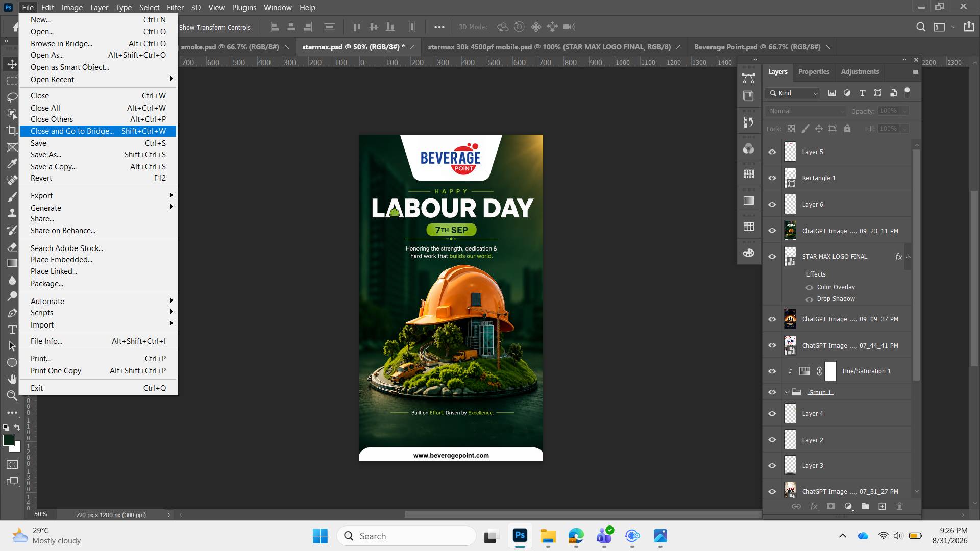Create a new group folder icon
Screen dimensions: 980x551
click(x=865, y=506)
